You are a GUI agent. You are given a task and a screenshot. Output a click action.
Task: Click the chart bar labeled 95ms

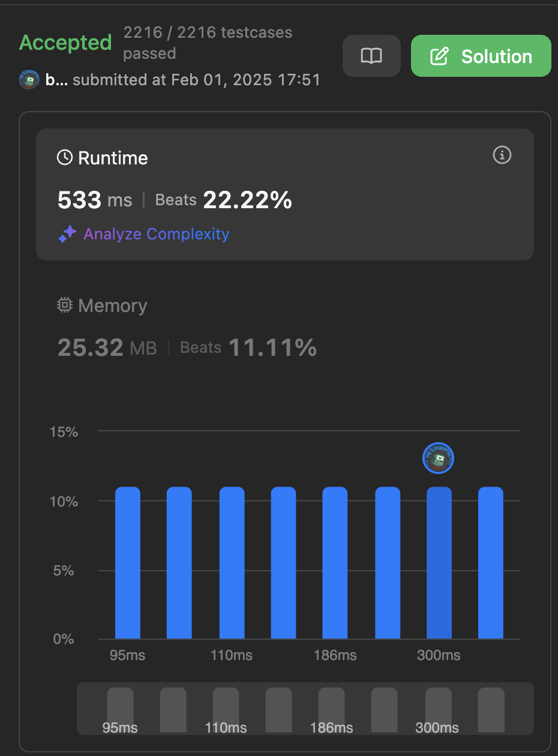128,563
